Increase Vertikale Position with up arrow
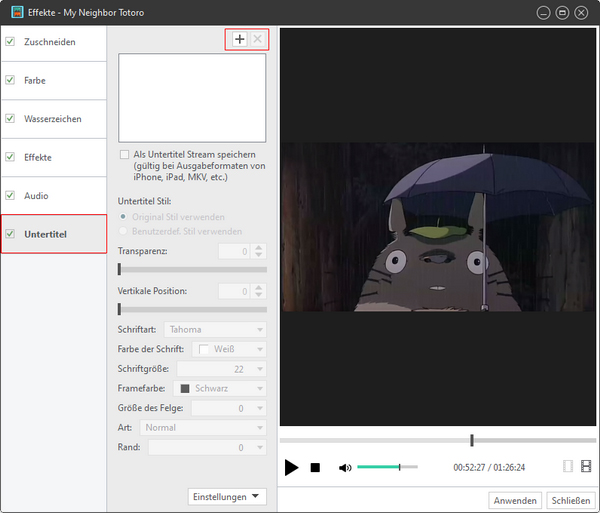 pyautogui.click(x=259, y=288)
